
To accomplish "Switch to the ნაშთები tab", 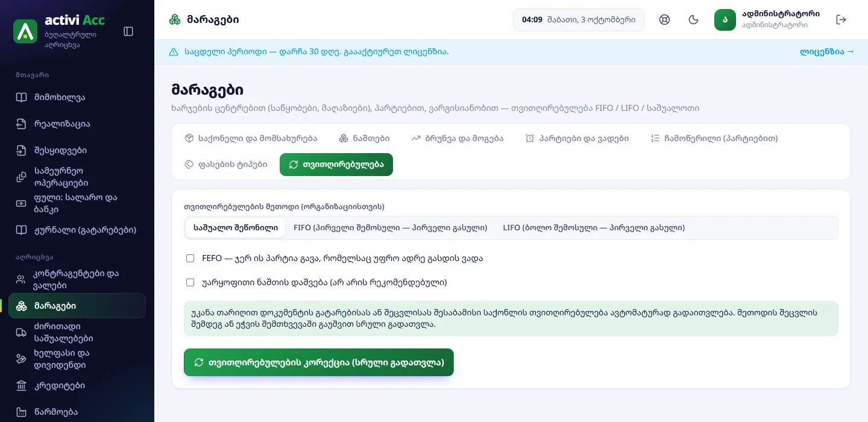I will 364,139.
